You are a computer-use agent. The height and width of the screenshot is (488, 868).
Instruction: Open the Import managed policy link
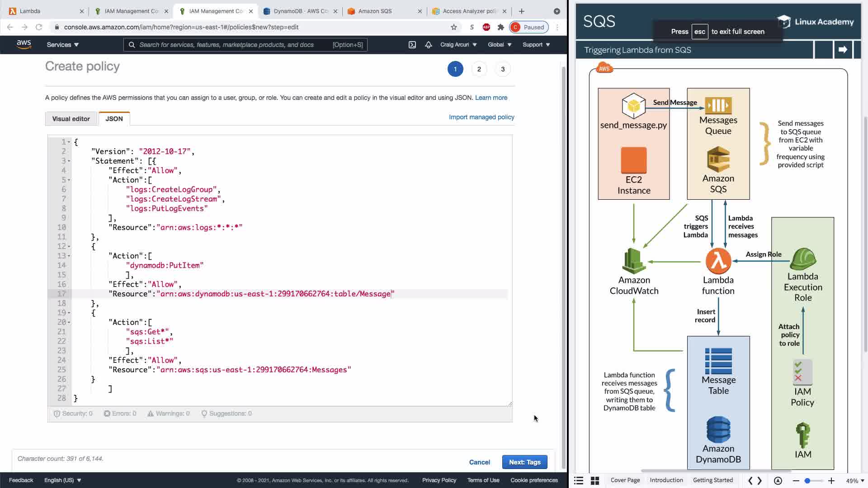(x=481, y=117)
